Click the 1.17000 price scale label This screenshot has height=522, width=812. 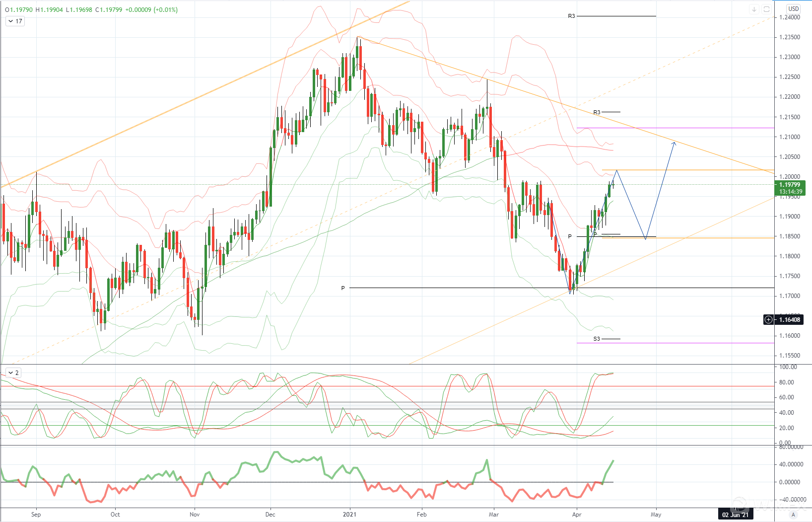point(790,296)
